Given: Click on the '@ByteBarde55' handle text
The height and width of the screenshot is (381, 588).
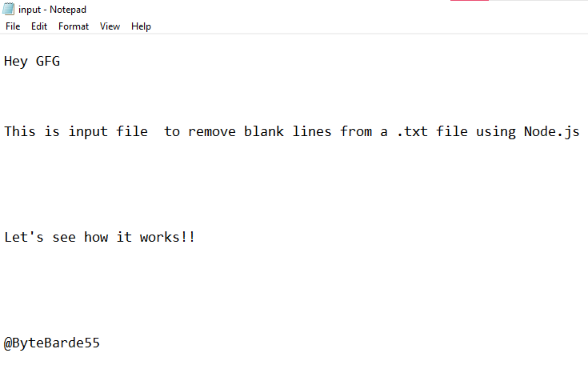Looking at the screenshot, I should click(52, 343).
